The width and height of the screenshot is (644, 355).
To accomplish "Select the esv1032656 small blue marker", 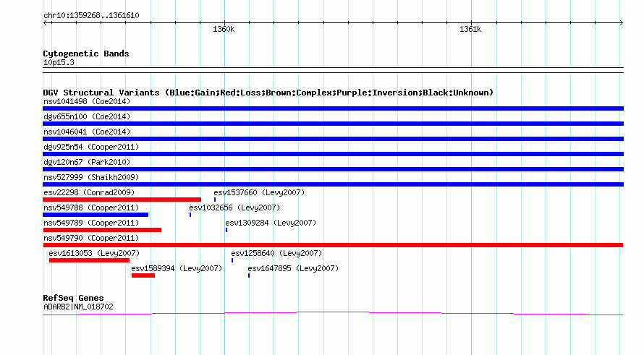I will point(190,215).
